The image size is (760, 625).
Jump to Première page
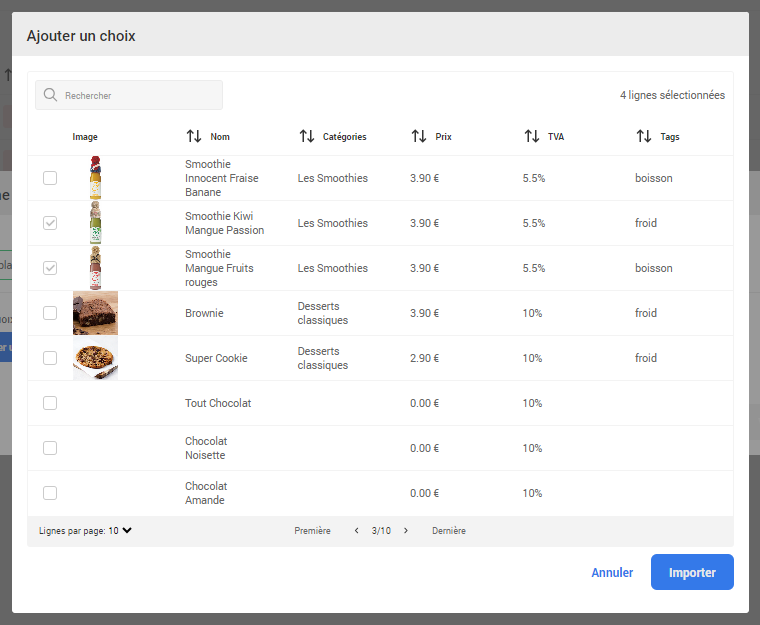click(312, 531)
